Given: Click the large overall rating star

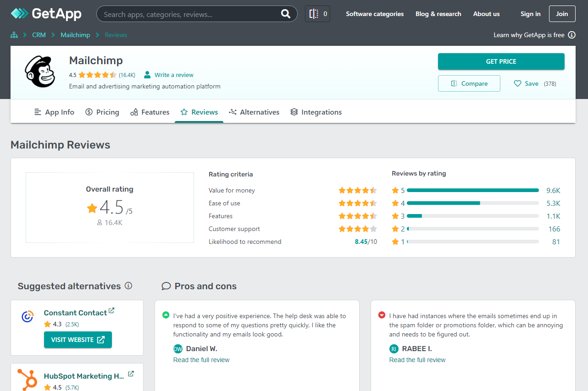Looking at the screenshot, I should (x=92, y=208).
